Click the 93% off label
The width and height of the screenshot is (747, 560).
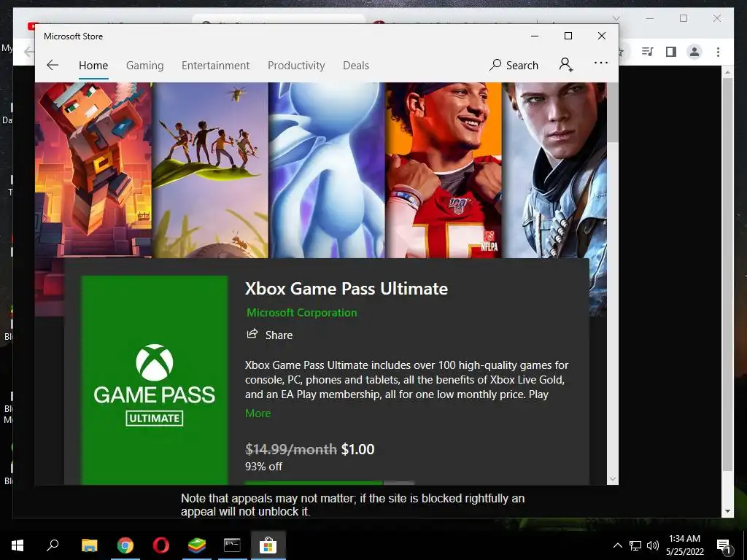[x=263, y=467]
